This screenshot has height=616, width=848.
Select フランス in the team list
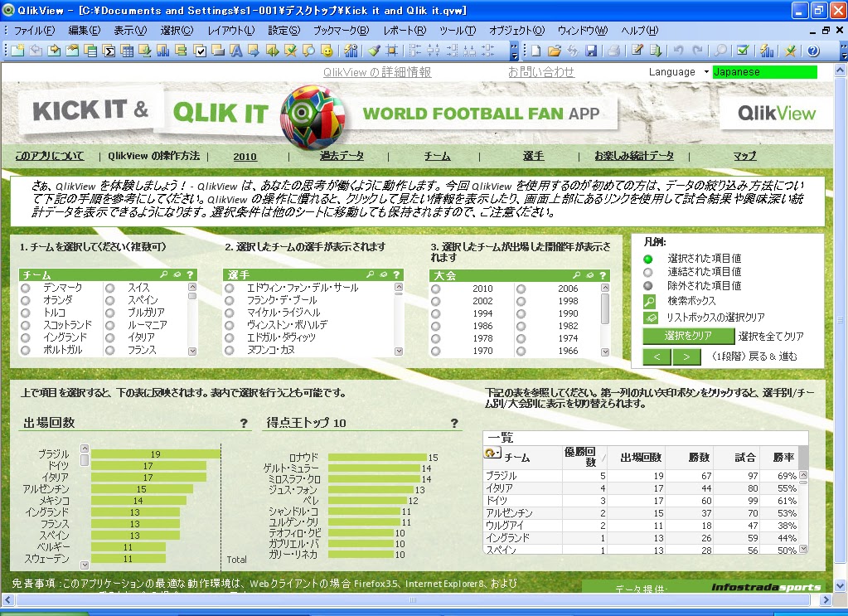tap(142, 350)
